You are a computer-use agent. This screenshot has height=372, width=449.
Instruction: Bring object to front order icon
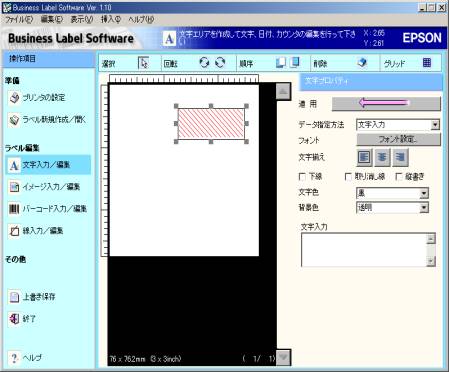tap(281, 62)
